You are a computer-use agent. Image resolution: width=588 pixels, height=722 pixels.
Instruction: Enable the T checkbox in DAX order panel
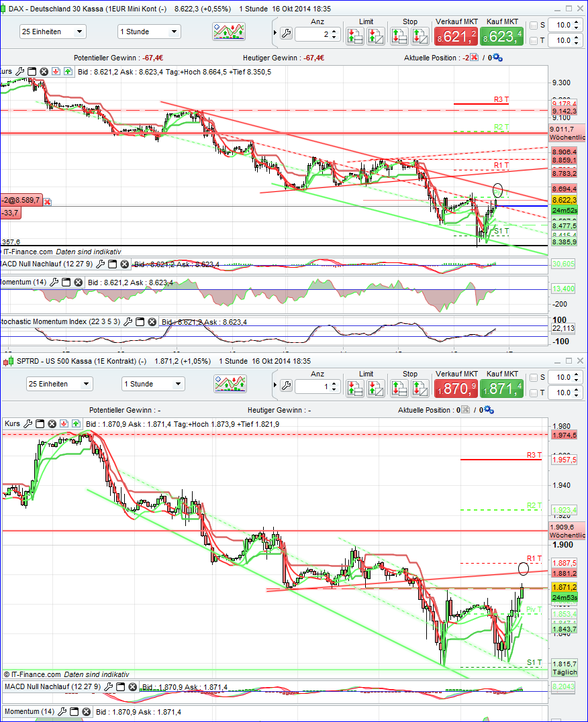[534, 40]
